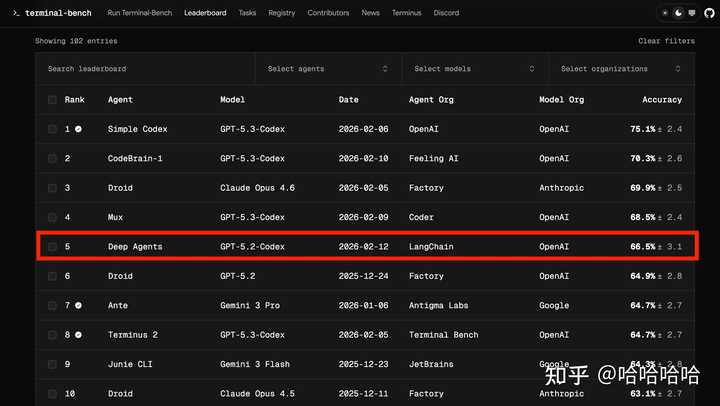Check the Ante row checkbox
The image size is (720, 406).
point(52,305)
